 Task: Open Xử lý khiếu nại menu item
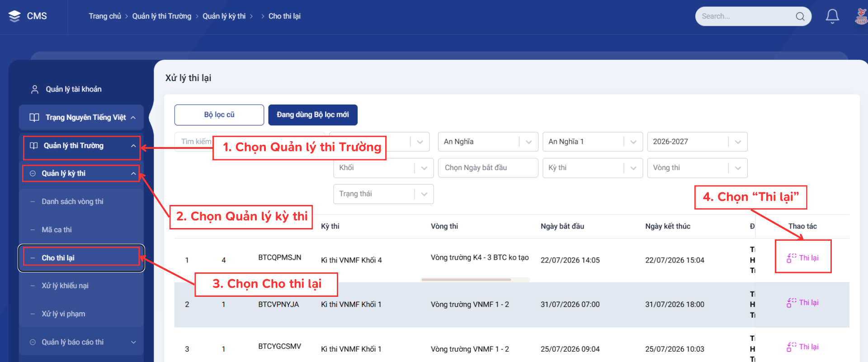(x=81, y=286)
